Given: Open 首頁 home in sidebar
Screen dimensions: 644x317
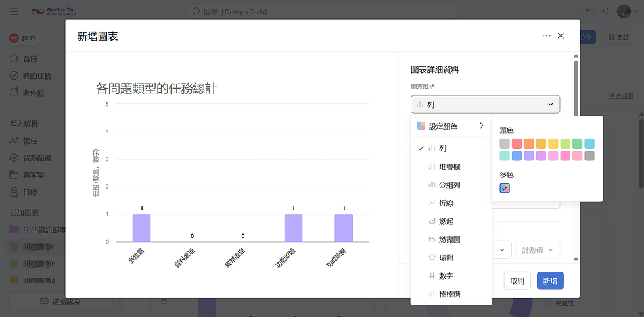Looking at the screenshot, I should (x=30, y=59).
